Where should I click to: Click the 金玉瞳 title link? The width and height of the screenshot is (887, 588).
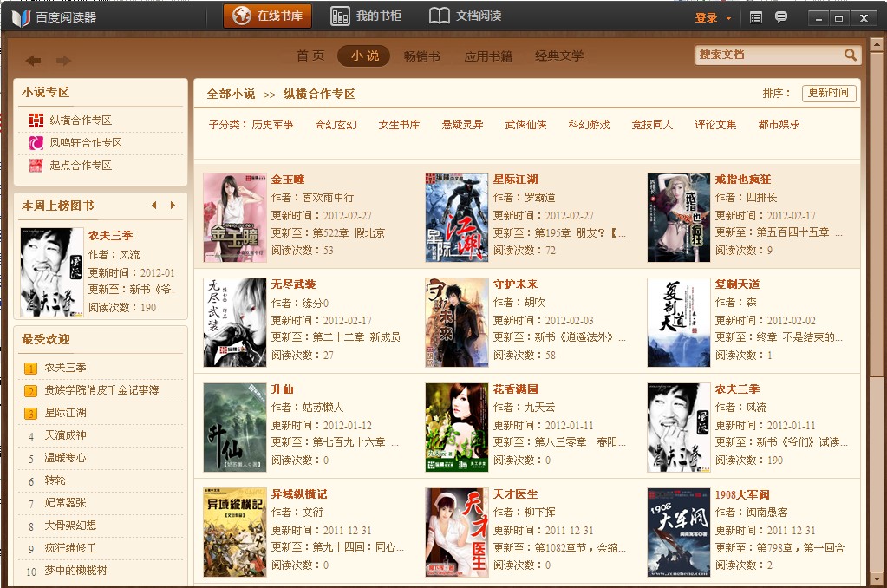288,180
